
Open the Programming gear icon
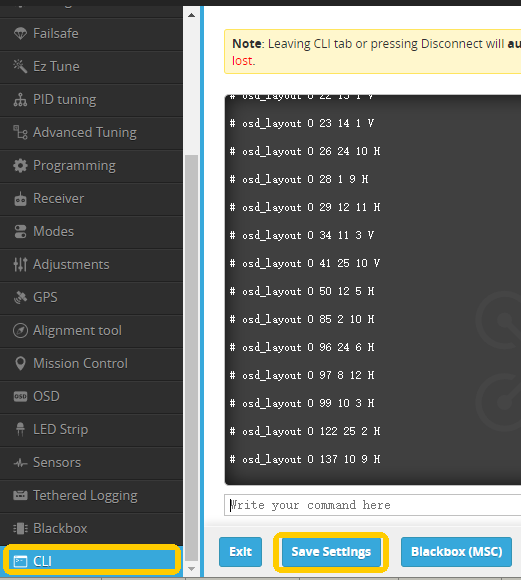(x=20, y=165)
